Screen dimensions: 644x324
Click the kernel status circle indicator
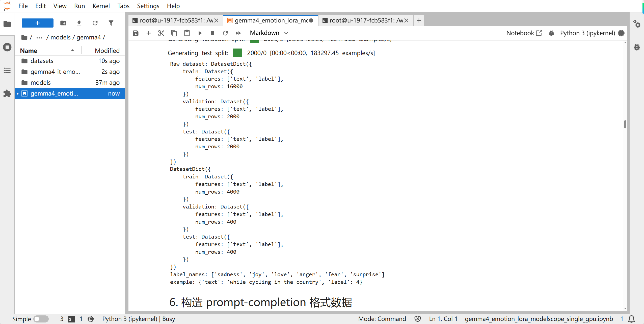pyautogui.click(x=622, y=33)
